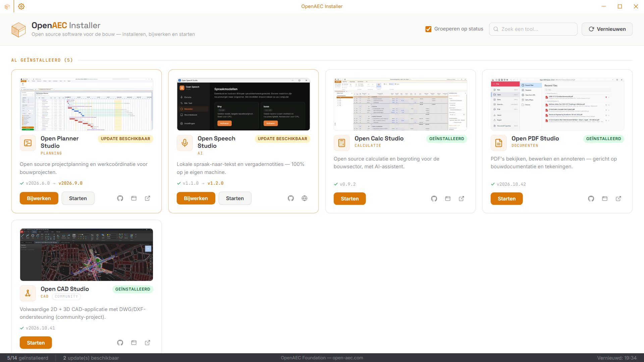This screenshot has height=362, width=644.
Task: Click the AL GEÏNSTALLEERD (5) section header
Action: coord(42,60)
